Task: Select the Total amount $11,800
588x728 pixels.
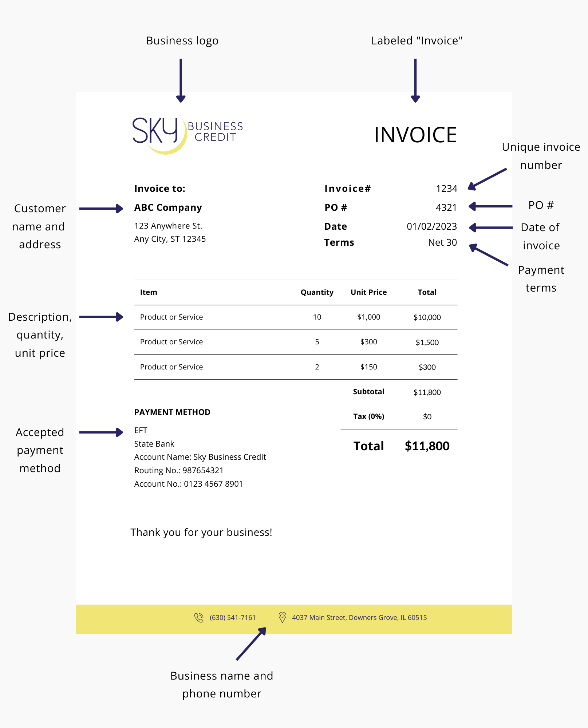Action: [x=427, y=446]
